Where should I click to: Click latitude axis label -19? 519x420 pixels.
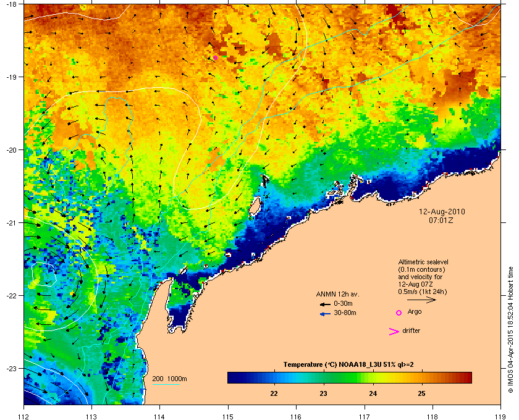click(x=11, y=77)
